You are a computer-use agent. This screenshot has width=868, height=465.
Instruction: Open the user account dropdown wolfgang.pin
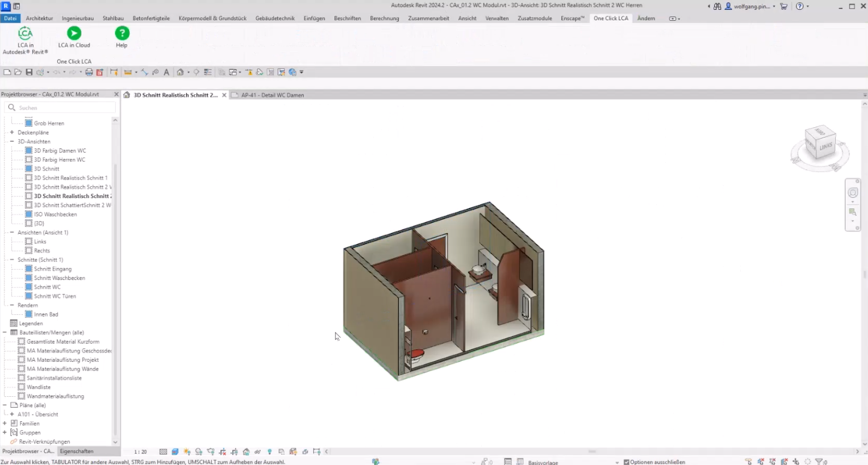(x=751, y=7)
